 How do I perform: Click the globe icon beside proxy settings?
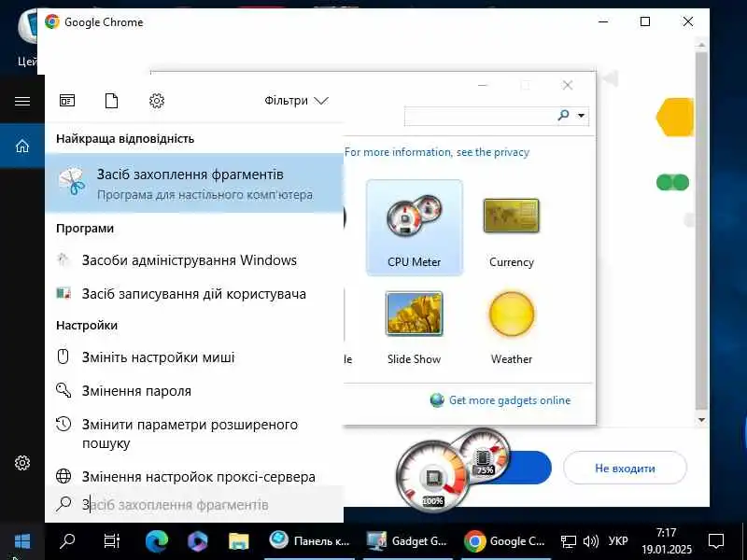point(63,476)
